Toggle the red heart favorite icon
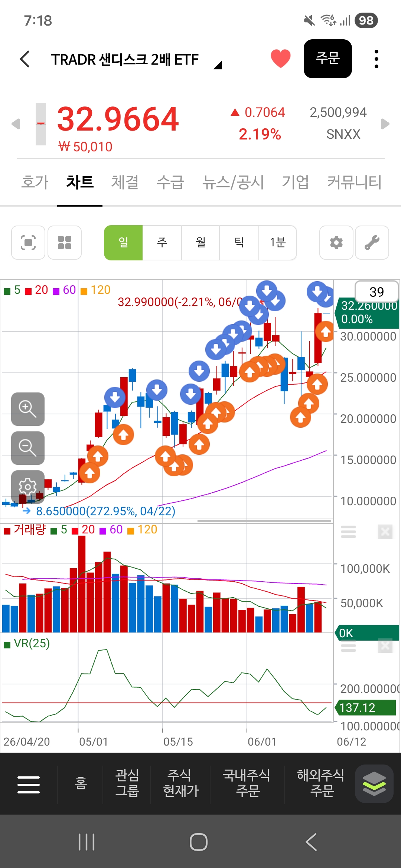Image resolution: width=401 pixels, height=868 pixels. [x=281, y=59]
